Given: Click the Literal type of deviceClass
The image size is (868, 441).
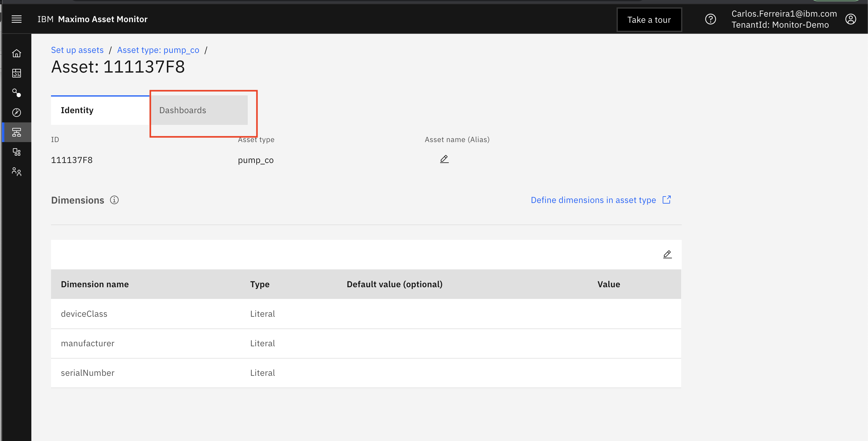Looking at the screenshot, I should pos(262,314).
